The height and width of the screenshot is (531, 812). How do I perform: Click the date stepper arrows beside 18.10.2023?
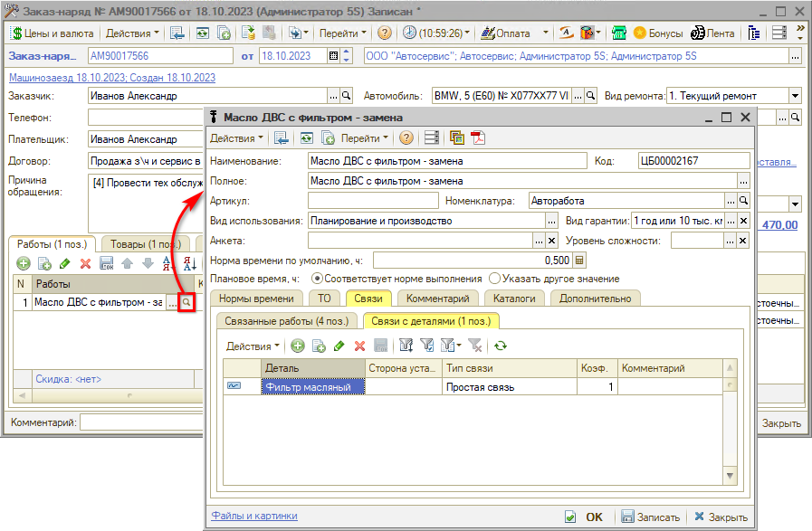pos(347,56)
